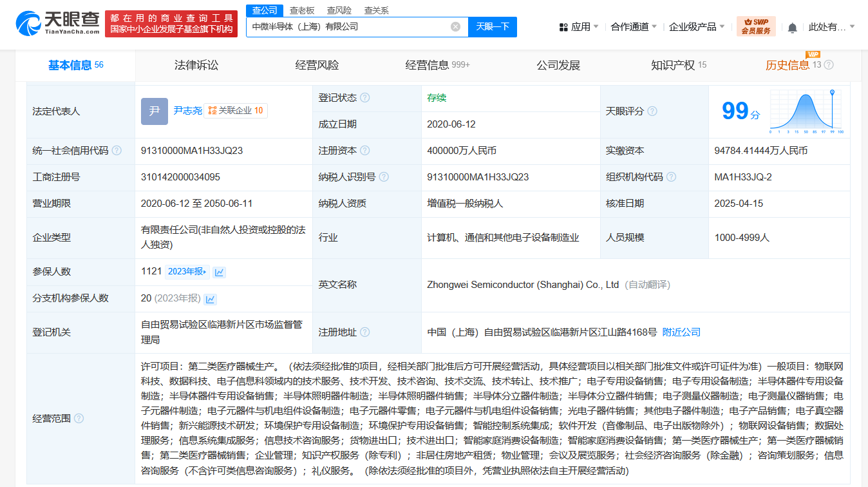
Task: Click the 99分 score value
Action: [741, 111]
